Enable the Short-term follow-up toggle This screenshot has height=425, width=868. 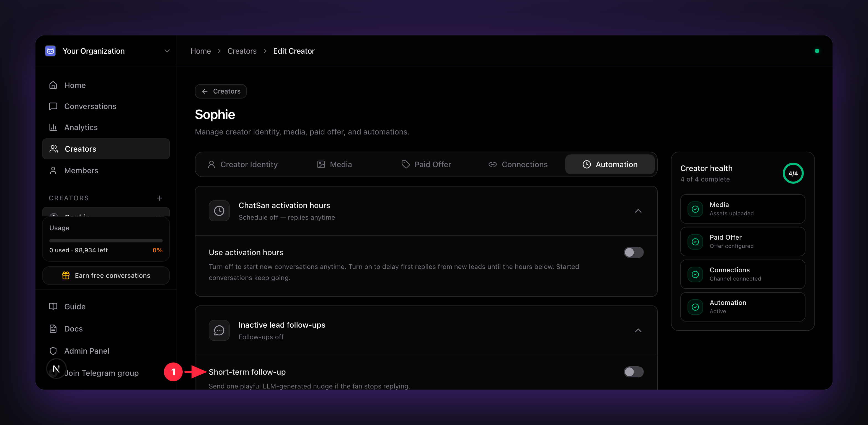click(634, 372)
